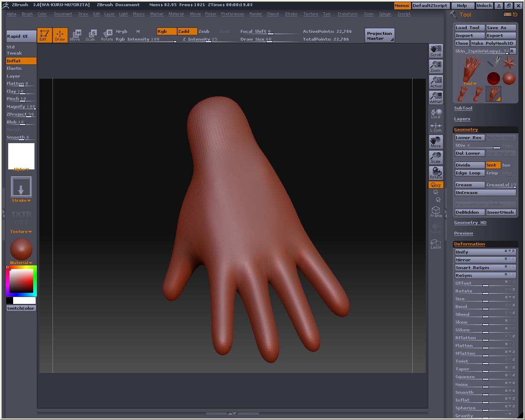Toggle the Zadd sculpting mode
Image resolution: width=525 pixels, height=420 pixels.
tap(187, 31)
